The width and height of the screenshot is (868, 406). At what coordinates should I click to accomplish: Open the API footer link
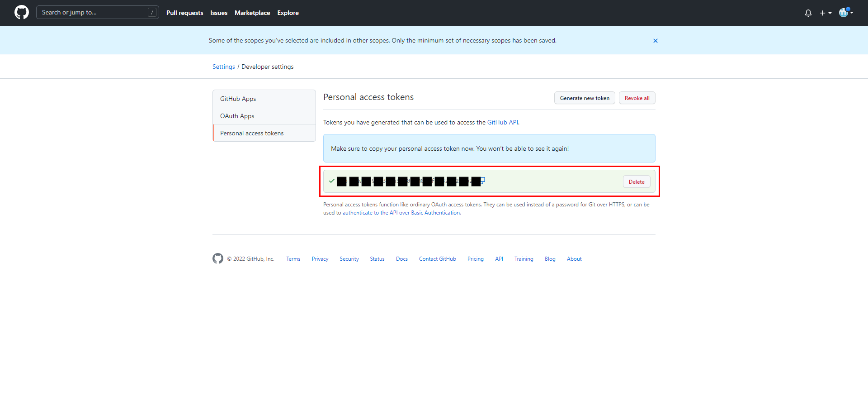point(499,259)
